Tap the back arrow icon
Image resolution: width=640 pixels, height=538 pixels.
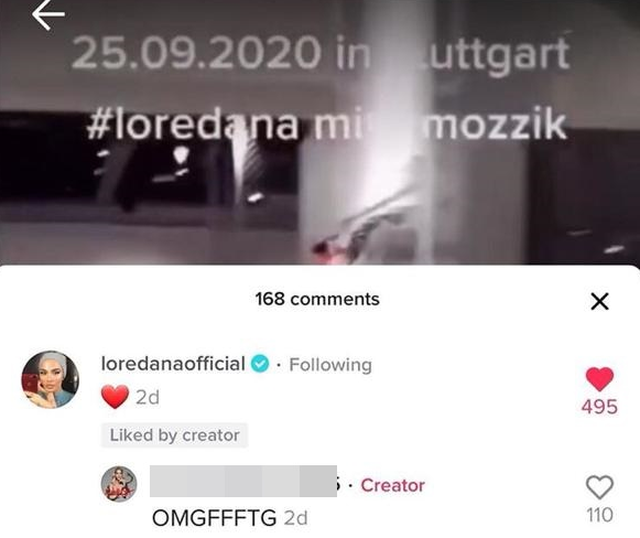click(48, 15)
